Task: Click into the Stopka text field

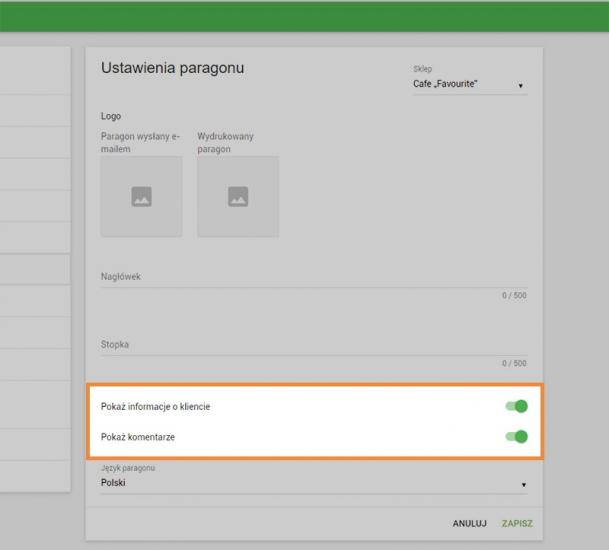Action: point(312,345)
